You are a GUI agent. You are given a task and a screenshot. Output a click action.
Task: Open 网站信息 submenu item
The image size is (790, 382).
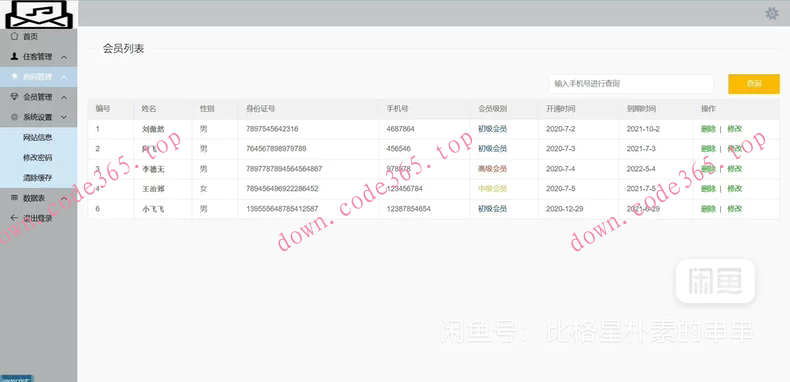(x=38, y=137)
